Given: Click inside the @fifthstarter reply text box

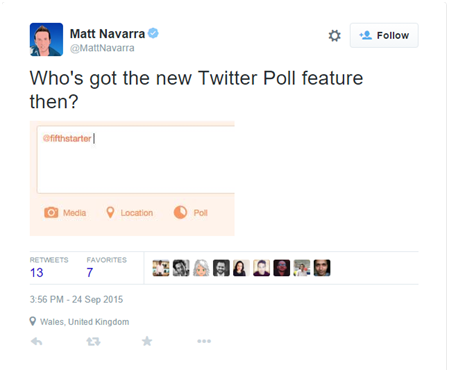Looking at the screenshot, I should [136, 160].
